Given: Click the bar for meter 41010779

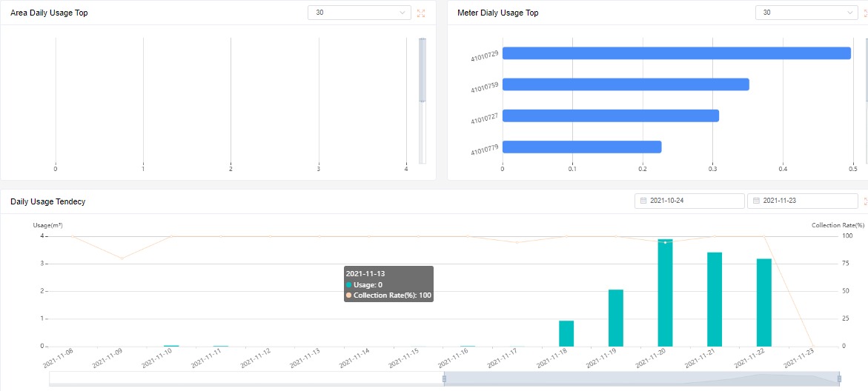Looking at the screenshot, I should [581, 147].
